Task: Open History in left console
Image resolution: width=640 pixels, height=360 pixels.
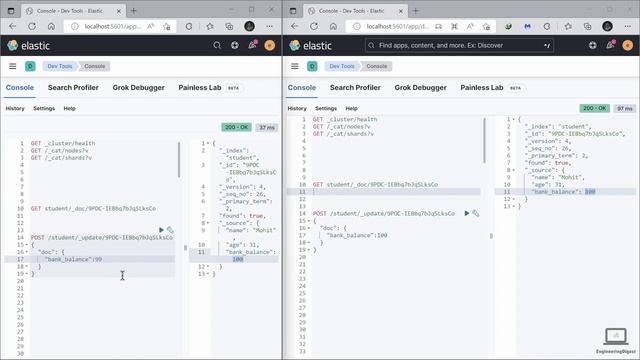Action: pyautogui.click(x=15, y=109)
